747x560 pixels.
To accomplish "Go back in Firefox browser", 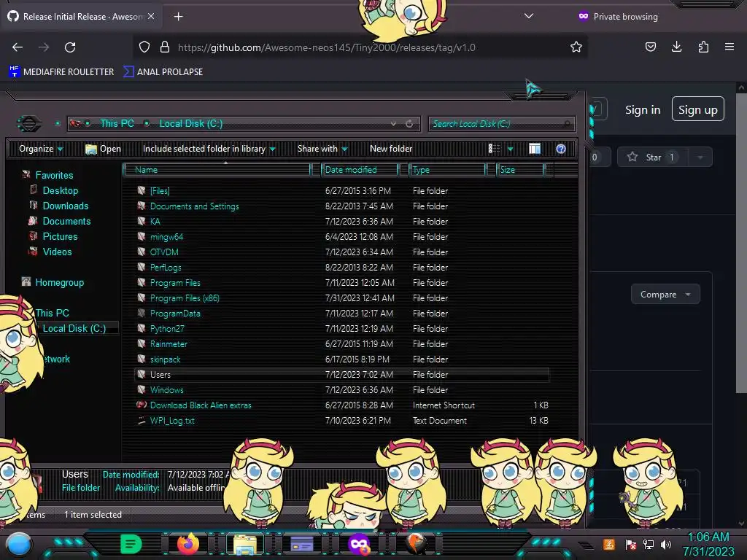I will [18, 47].
